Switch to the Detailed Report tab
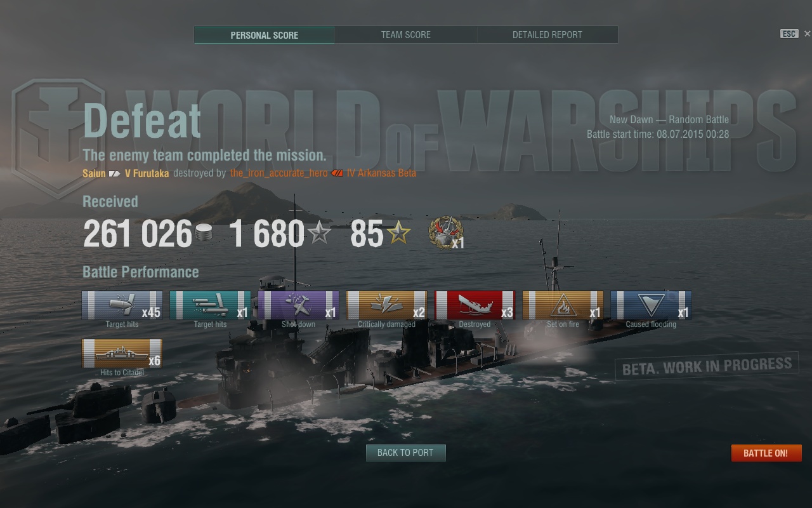 [547, 35]
